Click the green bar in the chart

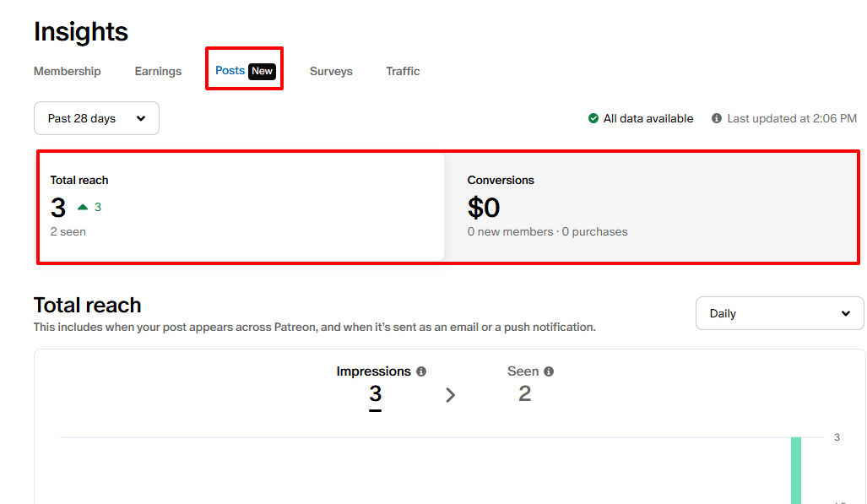796,470
